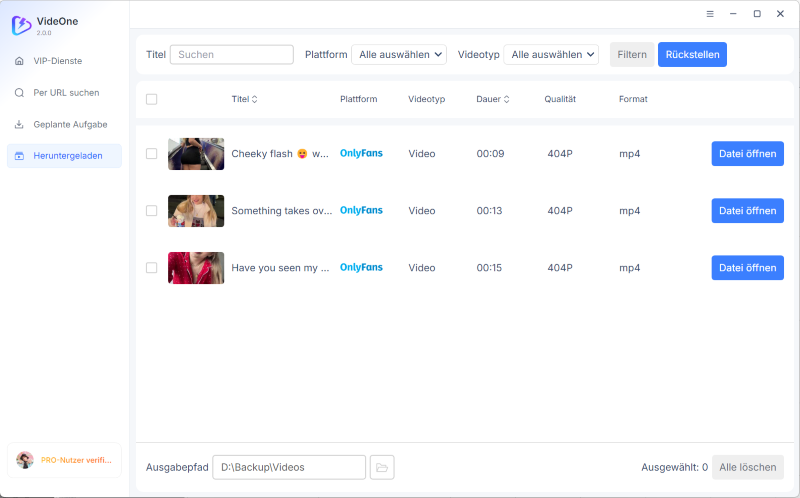Click the Have you seen my title text
The height and width of the screenshot is (498, 800).
click(x=280, y=268)
